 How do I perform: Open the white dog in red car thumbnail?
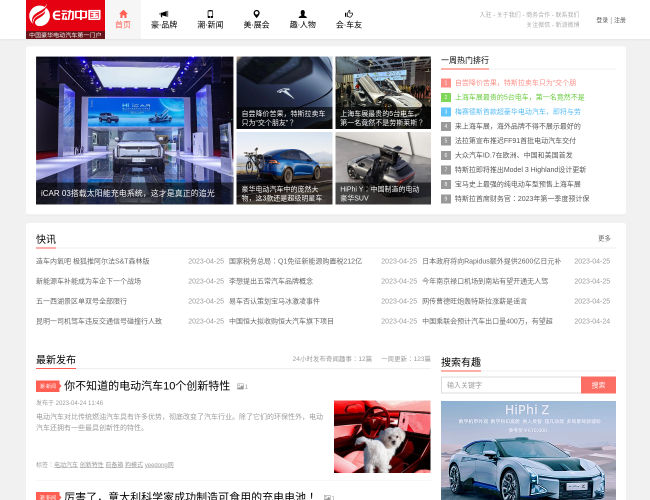click(x=368, y=436)
